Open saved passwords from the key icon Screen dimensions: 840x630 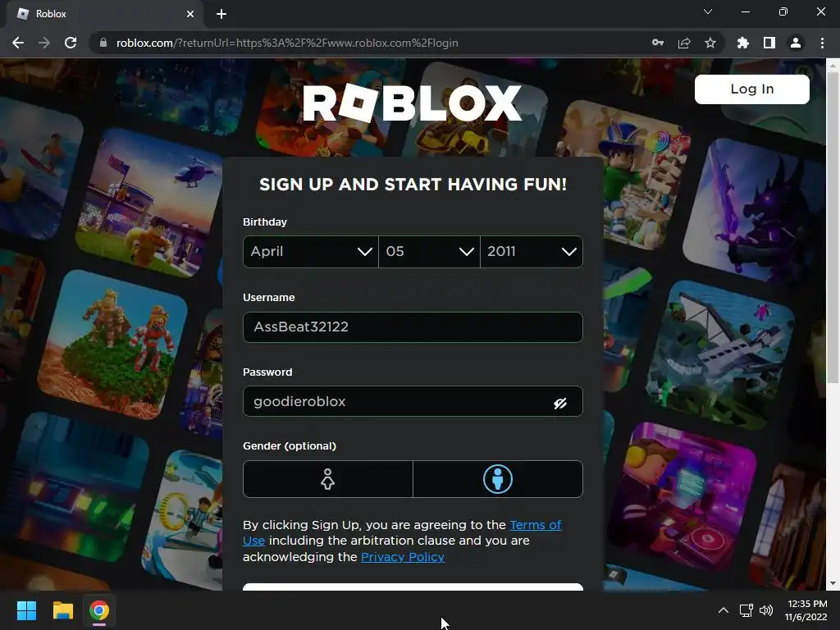point(658,43)
